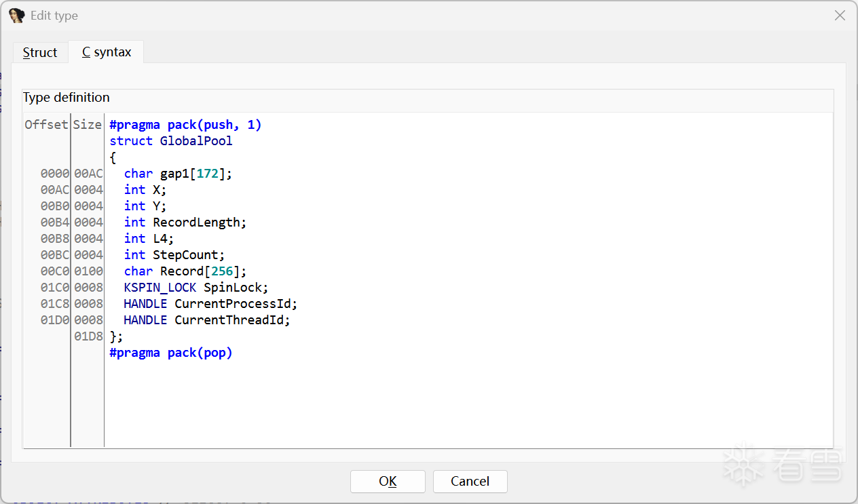Place cursor on char gap1[172] line
The width and height of the screenshot is (858, 504).
[178, 174]
